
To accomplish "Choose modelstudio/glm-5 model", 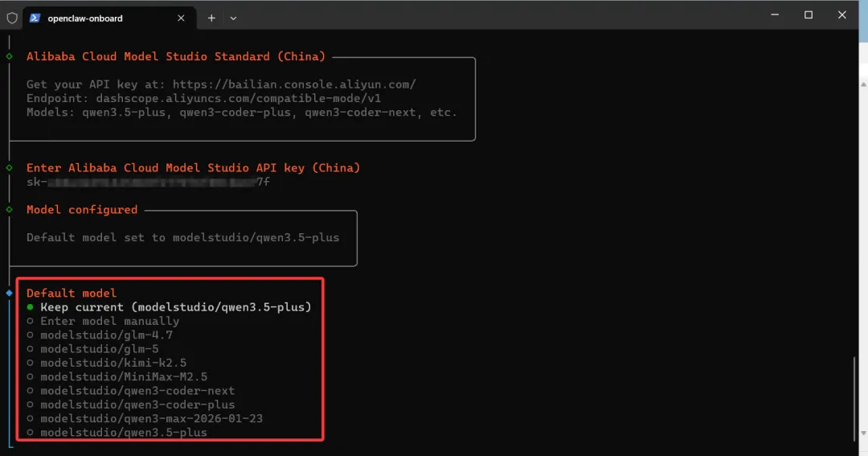I will click(92, 348).
